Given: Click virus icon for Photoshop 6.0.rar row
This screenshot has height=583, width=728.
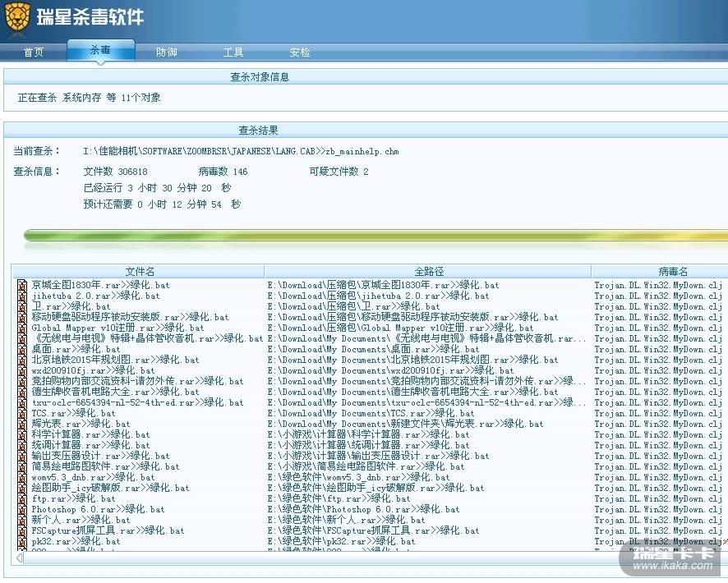Looking at the screenshot, I should (22, 509).
